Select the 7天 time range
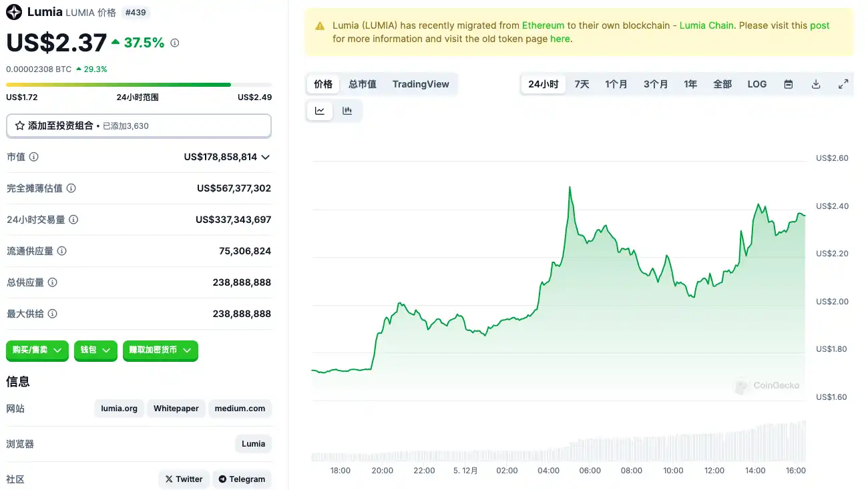 click(582, 84)
